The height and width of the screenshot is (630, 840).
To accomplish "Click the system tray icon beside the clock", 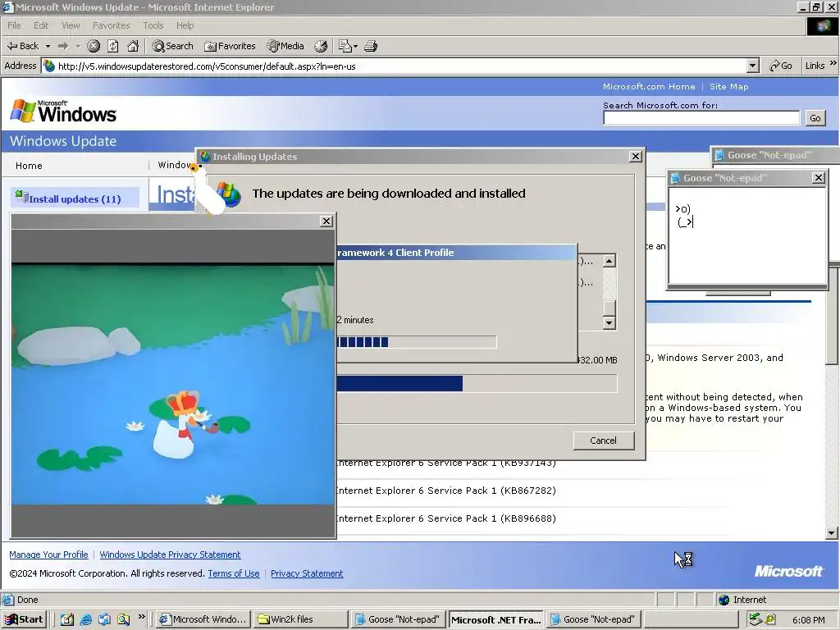I will pyautogui.click(x=771, y=619).
